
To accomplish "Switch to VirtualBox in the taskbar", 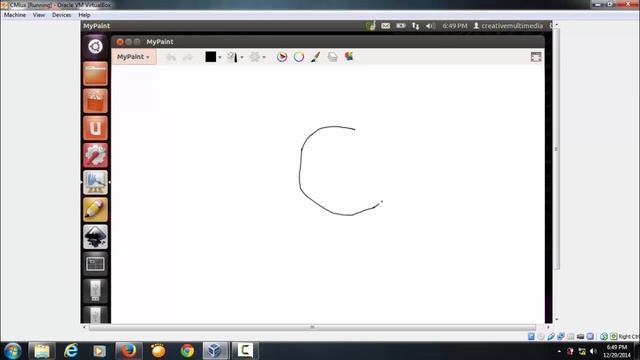I will (215, 351).
